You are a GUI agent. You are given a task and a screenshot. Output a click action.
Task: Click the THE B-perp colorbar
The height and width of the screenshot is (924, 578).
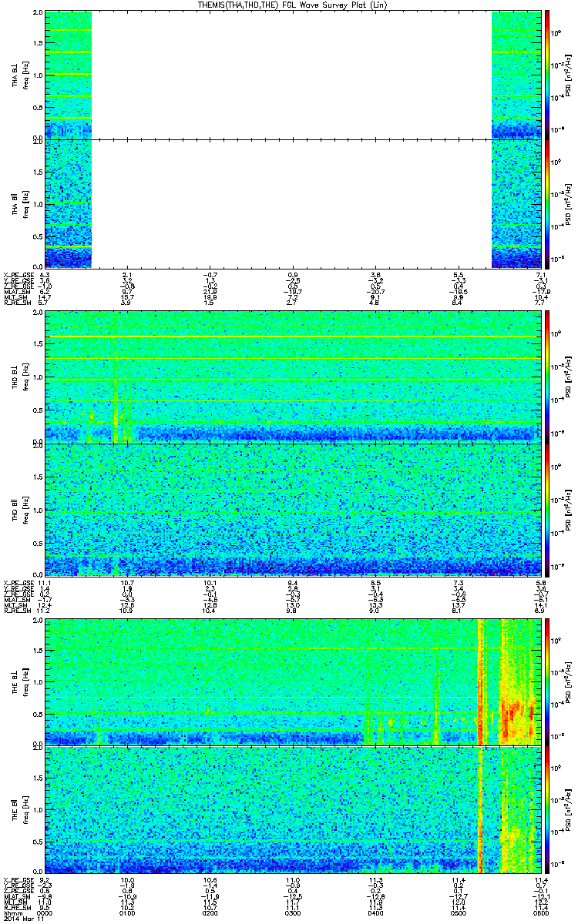(x=547, y=681)
